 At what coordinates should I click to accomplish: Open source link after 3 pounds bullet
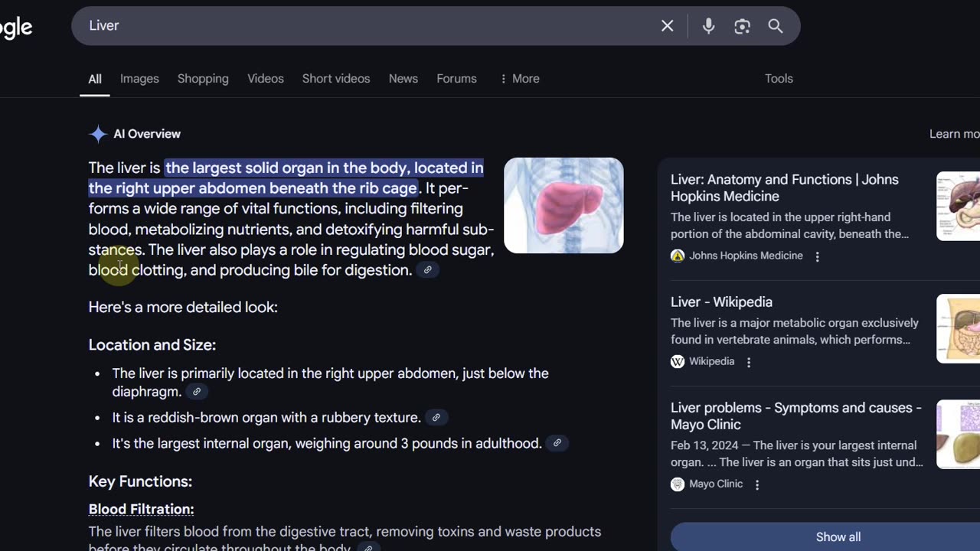(x=557, y=443)
